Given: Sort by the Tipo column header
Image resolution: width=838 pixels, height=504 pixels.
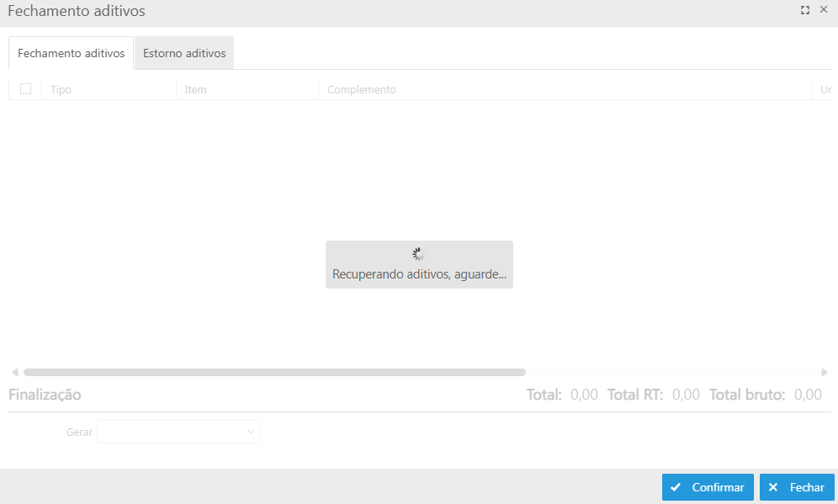Looking at the screenshot, I should point(61,90).
